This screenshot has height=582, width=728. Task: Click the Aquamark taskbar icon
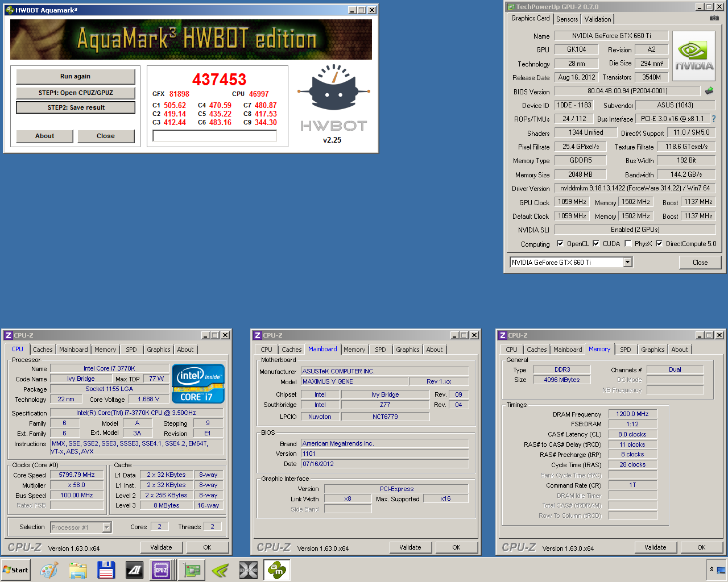[x=277, y=570]
